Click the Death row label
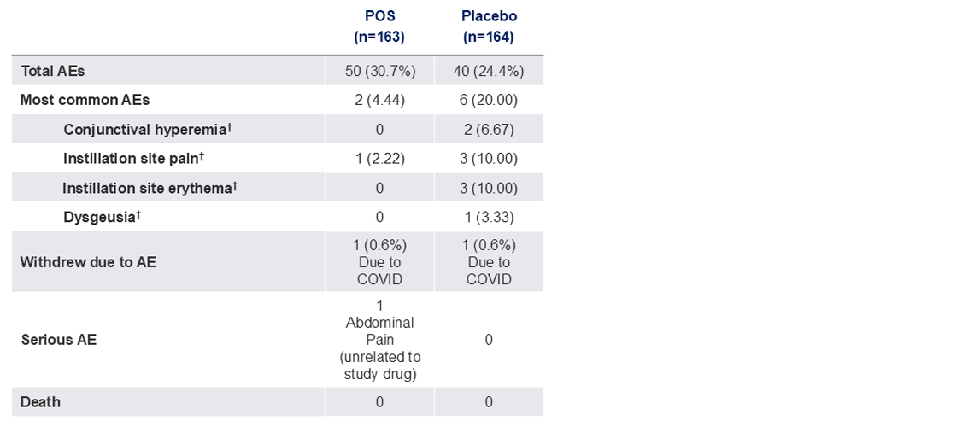The width and height of the screenshot is (980, 426). point(40,401)
